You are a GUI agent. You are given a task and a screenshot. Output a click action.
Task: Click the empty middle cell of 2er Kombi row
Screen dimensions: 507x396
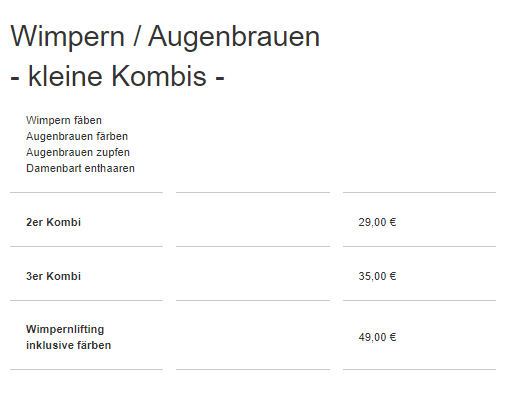pos(253,220)
